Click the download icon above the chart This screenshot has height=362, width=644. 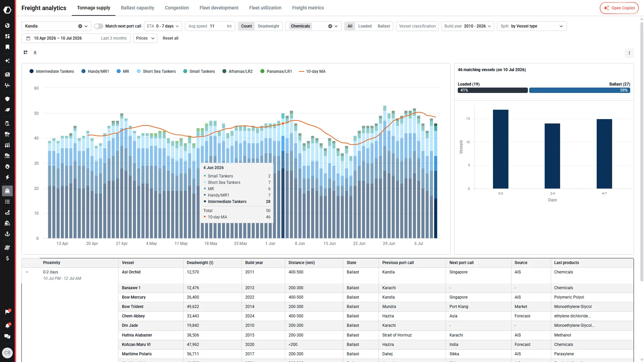35,52
